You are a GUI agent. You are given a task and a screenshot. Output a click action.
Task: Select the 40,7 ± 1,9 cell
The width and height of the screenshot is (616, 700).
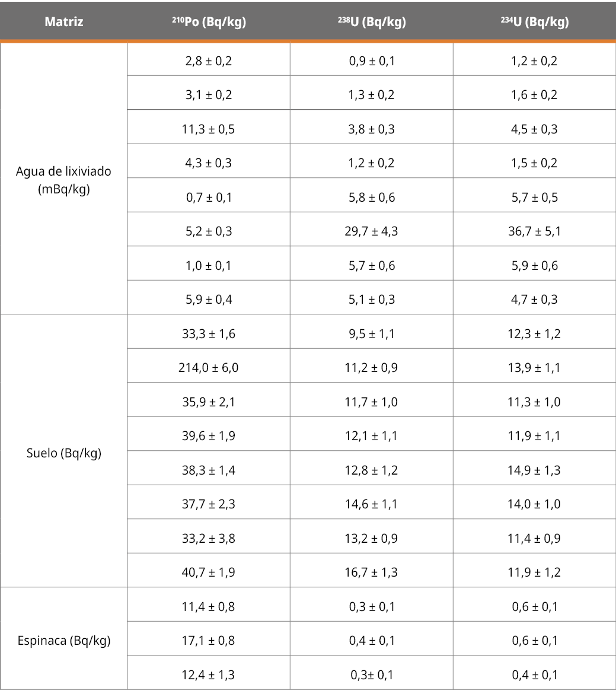209,572
